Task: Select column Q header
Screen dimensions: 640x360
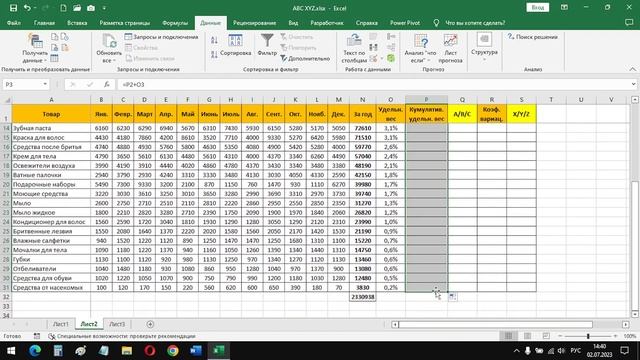Action: 462,100
